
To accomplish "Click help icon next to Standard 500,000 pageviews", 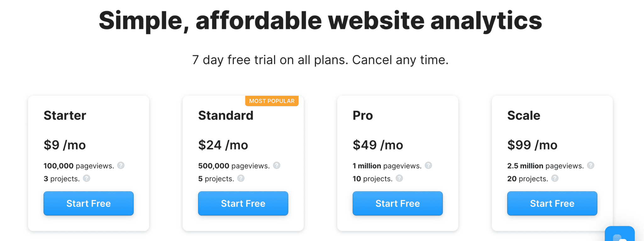I will point(276,166).
